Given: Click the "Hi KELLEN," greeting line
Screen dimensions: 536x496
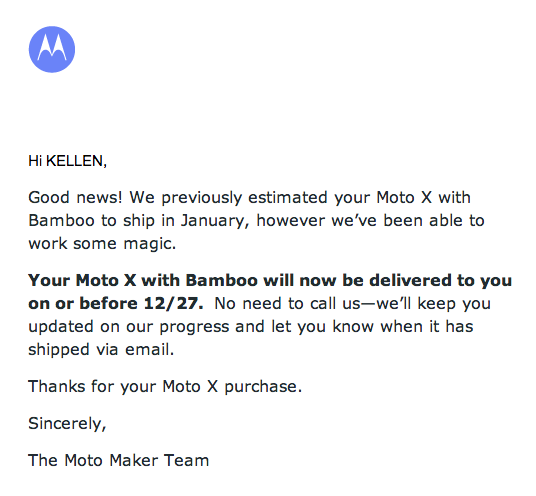Looking at the screenshot, I should 67,161.
